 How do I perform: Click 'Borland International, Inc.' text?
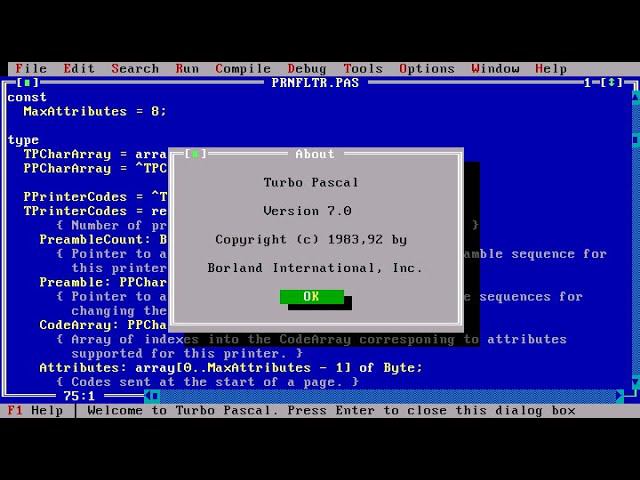point(315,268)
